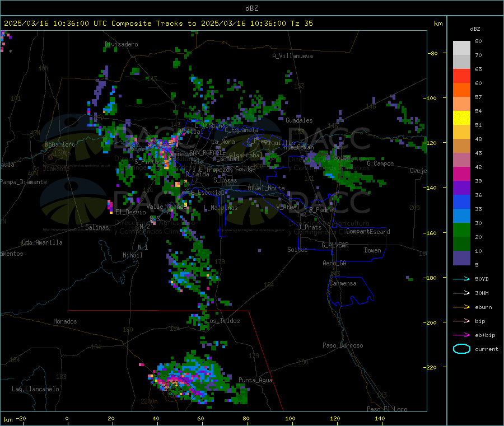Click the El_Desvio map label
Viewport: 504px width, 426px height.
point(130,212)
